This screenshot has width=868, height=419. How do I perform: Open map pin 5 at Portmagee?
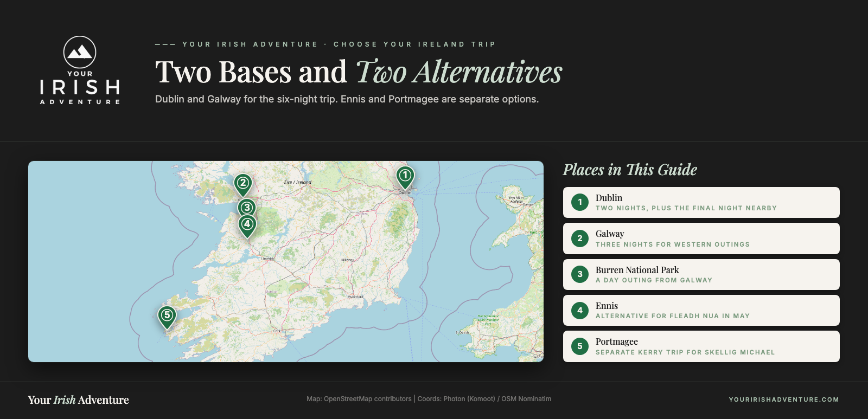(167, 317)
